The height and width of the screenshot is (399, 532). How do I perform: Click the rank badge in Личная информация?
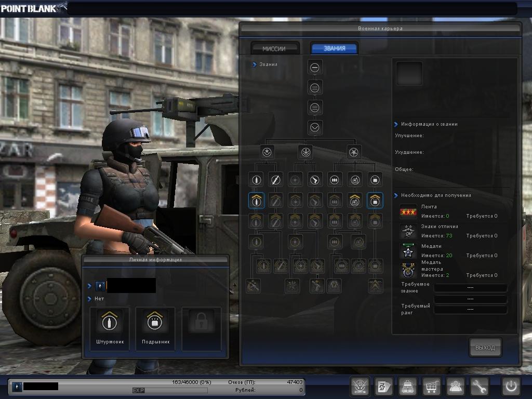coord(100,286)
